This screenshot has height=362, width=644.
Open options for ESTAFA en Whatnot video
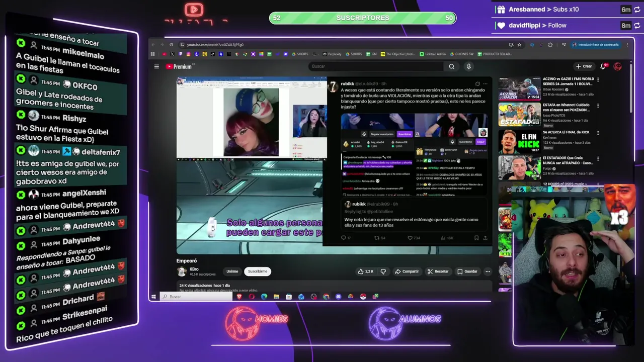(598, 106)
